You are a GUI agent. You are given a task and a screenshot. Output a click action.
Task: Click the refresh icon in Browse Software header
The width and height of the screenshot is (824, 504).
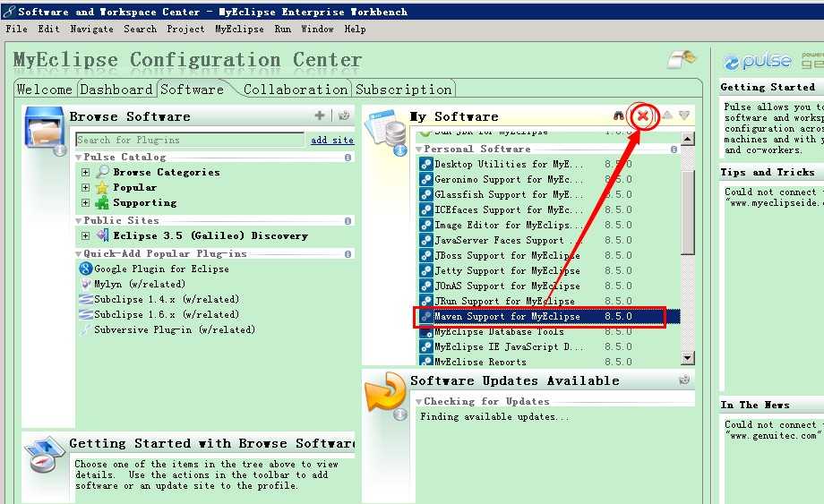click(344, 115)
